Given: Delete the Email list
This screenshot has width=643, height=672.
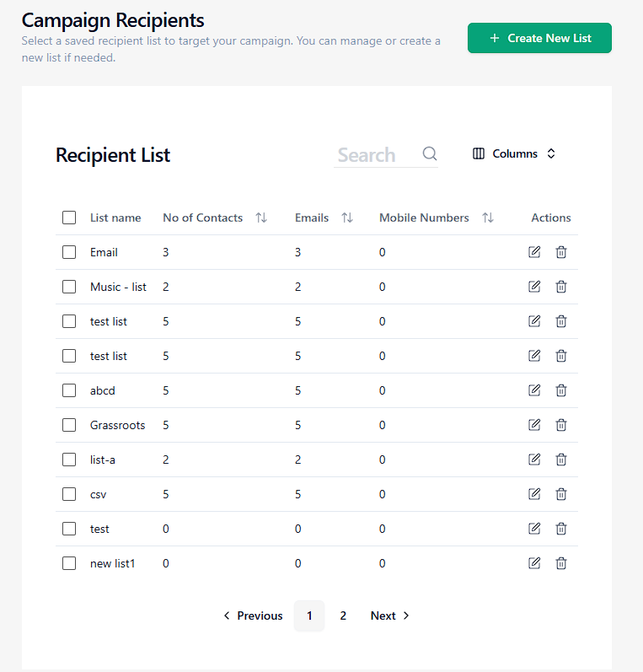Looking at the screenshot, I should tap(561, 252).
